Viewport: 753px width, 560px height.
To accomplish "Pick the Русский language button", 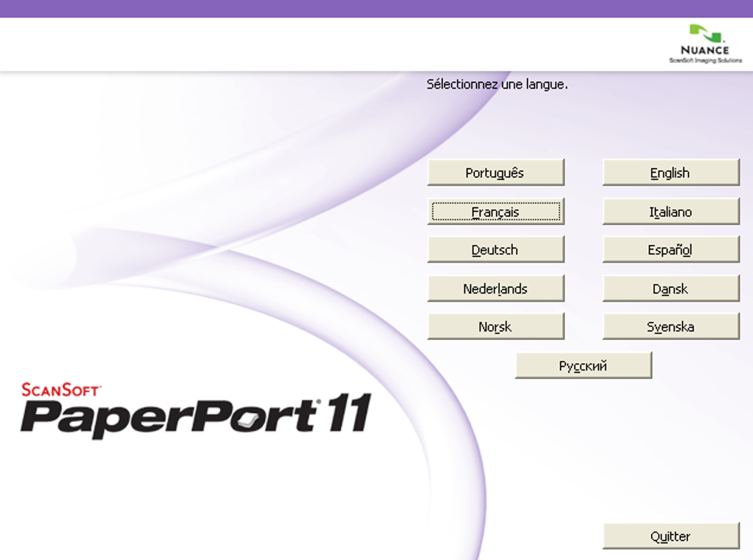I will (x=583, y=365).
